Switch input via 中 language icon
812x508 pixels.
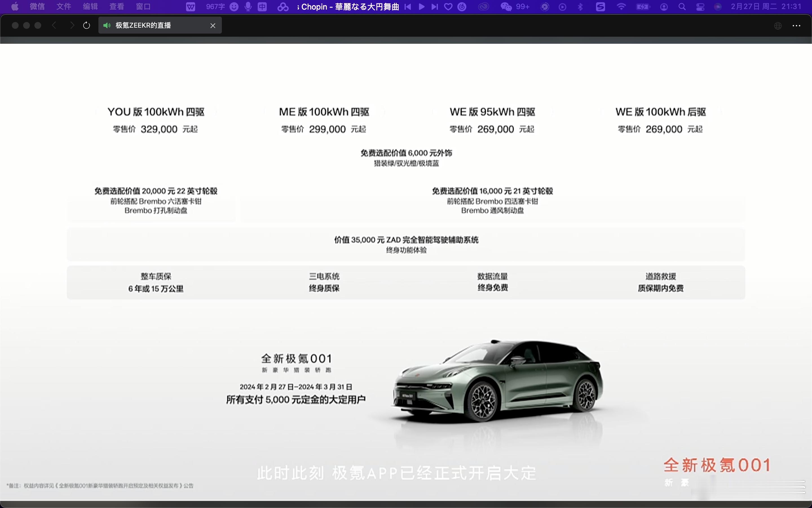[x=262, y=7]
